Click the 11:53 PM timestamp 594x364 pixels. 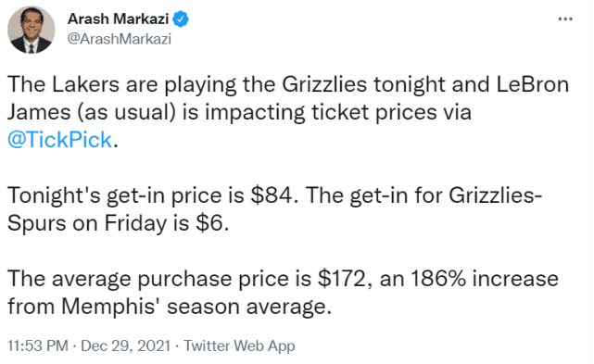click(38, 345)
